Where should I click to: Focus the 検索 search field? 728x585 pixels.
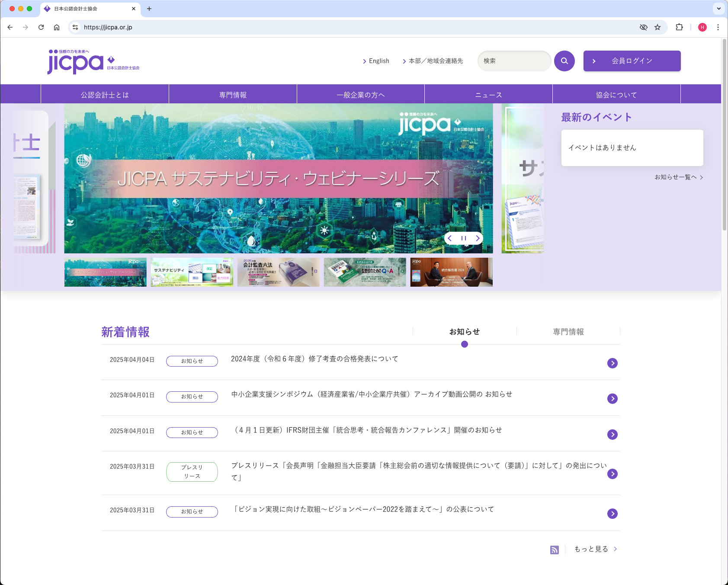click(514, 61)
